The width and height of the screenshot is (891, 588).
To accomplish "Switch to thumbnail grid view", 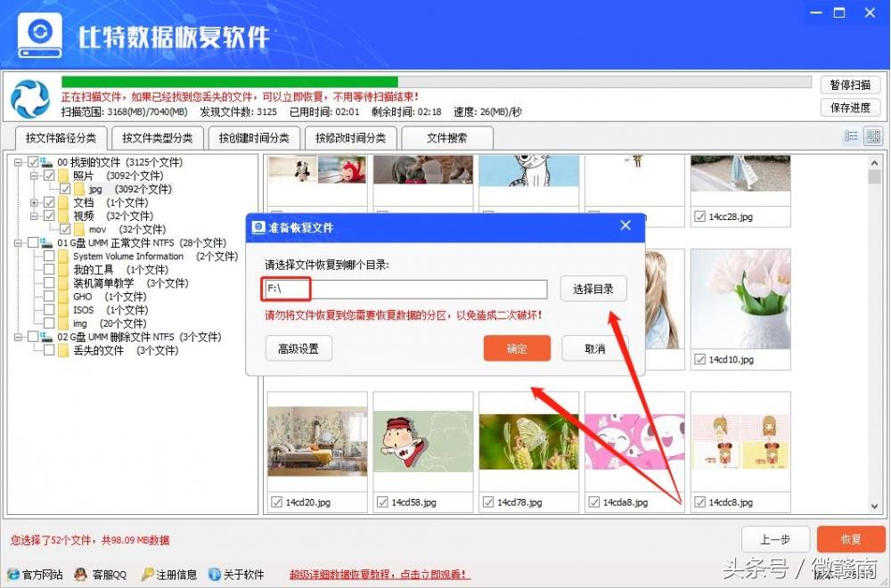I will click(x=872, y=135).
